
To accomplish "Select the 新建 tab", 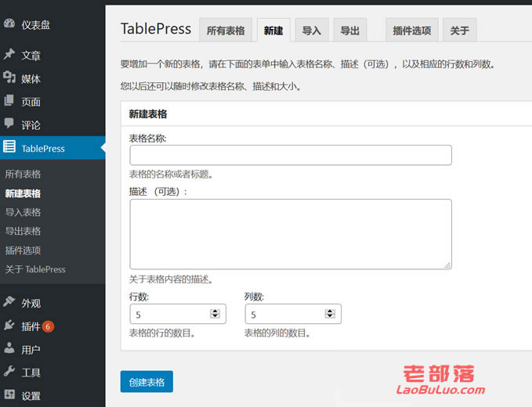I will click(273, 31).
